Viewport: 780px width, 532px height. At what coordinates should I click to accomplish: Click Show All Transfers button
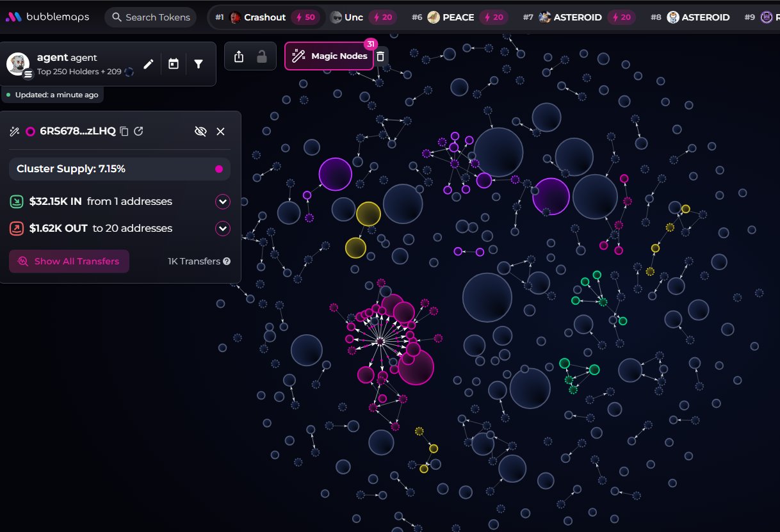click(x=69, y=261)
